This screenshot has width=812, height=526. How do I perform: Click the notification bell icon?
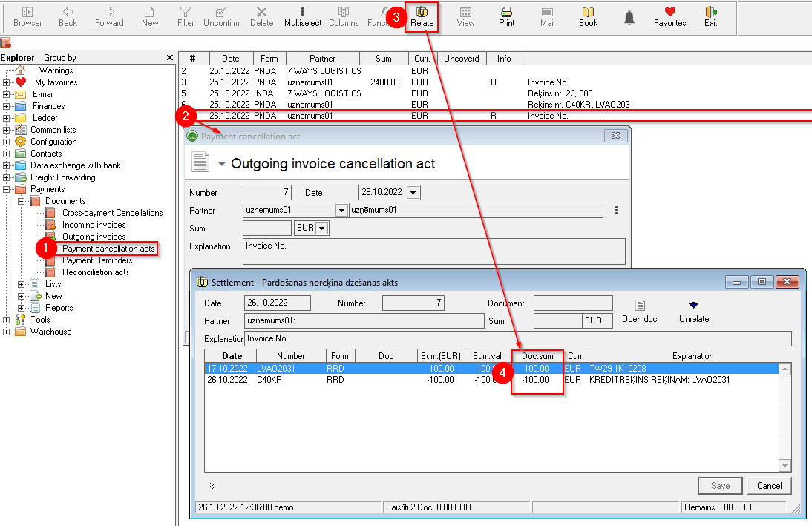(629, 18)
